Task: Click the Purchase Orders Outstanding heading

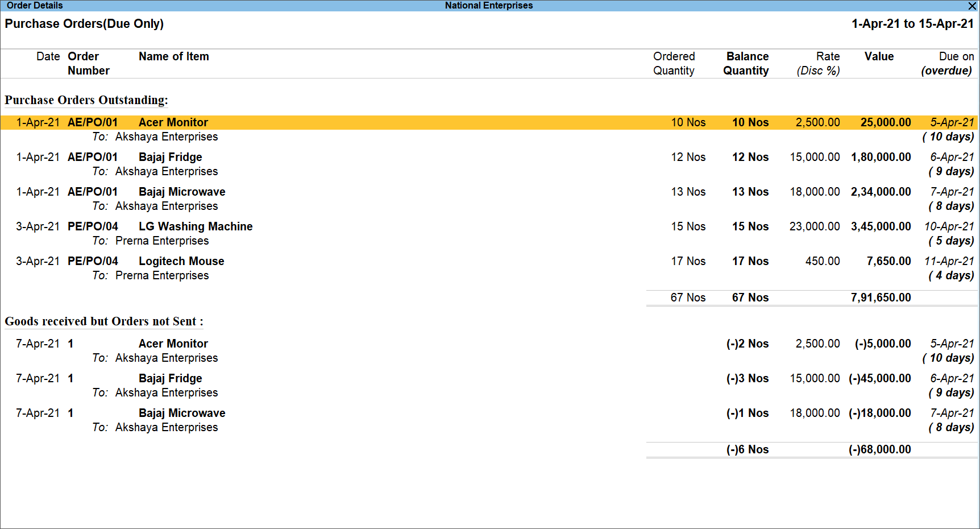Action: tap(86, 100)
